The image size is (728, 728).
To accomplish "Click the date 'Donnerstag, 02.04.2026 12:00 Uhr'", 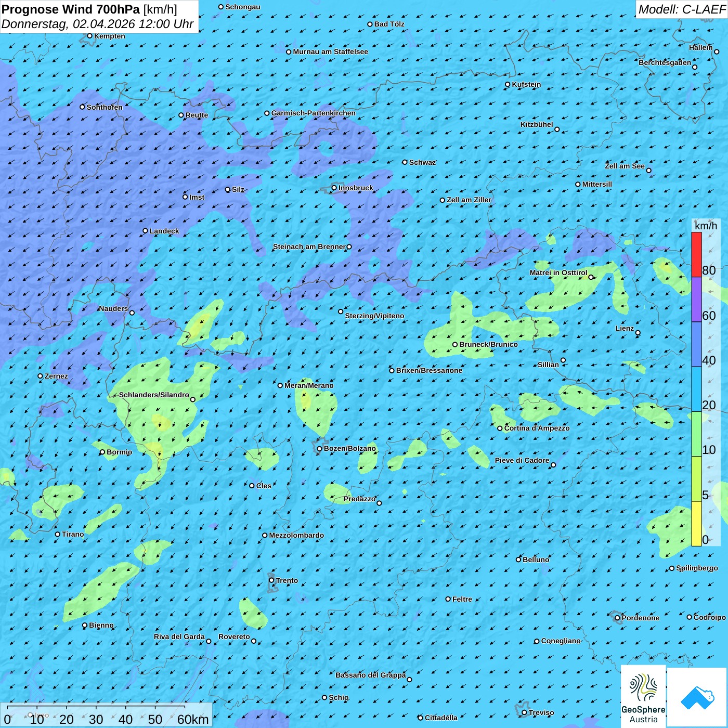I will pos(97,24).
